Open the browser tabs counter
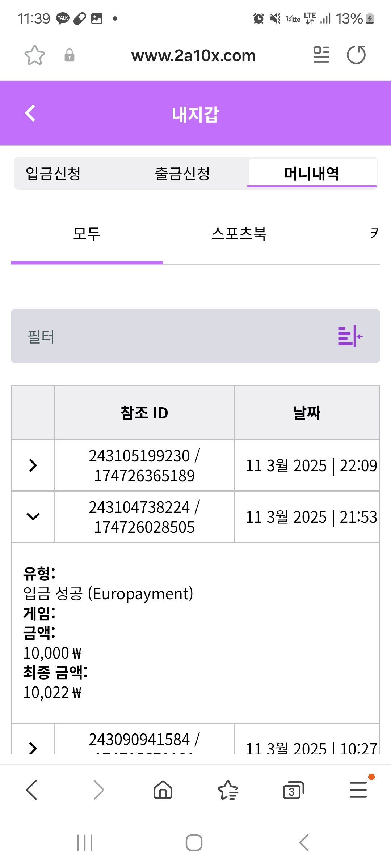The width and height of the screenshot is (391, 868). coord(293,790)
